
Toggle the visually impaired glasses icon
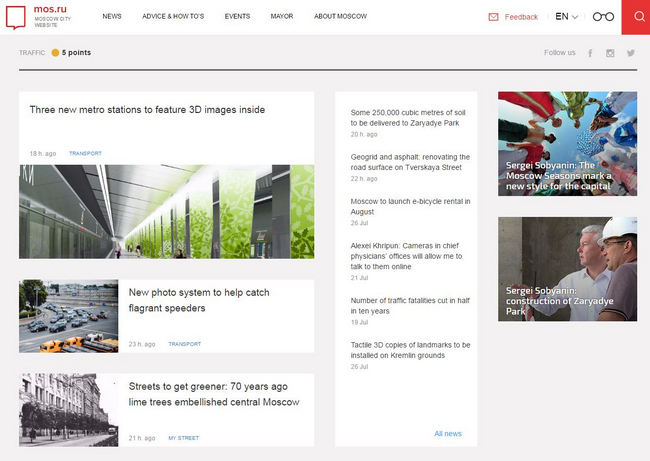click(x=603, y=17)
